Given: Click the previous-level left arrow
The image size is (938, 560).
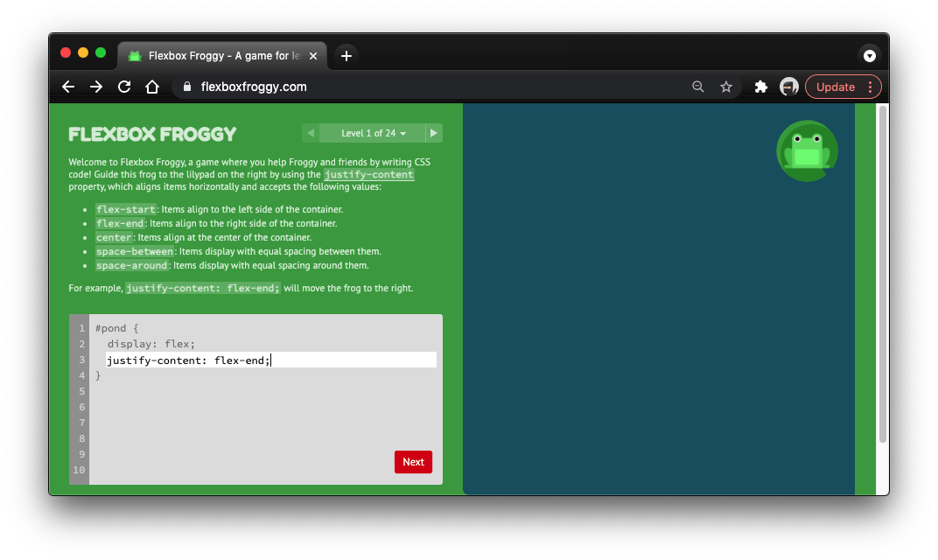Looking at the screenshot, I should coord(311,132).
